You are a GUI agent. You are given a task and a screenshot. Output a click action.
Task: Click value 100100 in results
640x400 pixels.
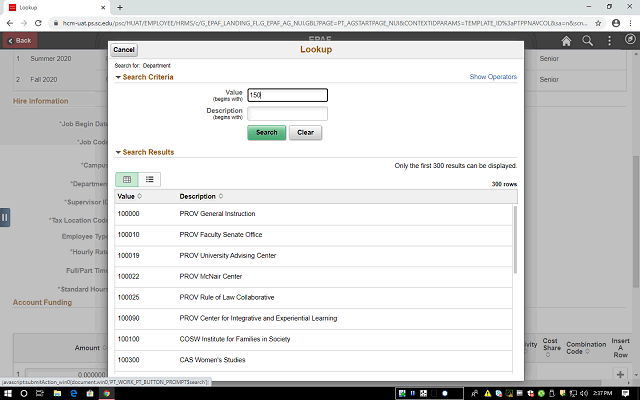[x=129, y=339]
